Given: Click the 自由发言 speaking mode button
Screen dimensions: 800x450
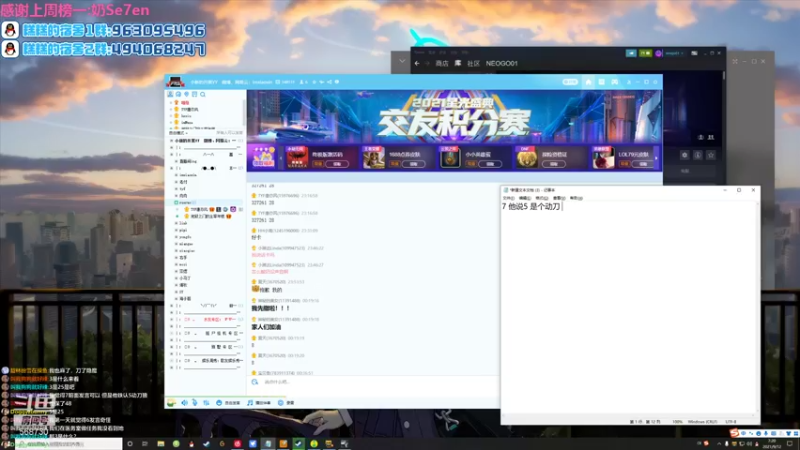Looking at the screenshot, I should tap(228, 403).
